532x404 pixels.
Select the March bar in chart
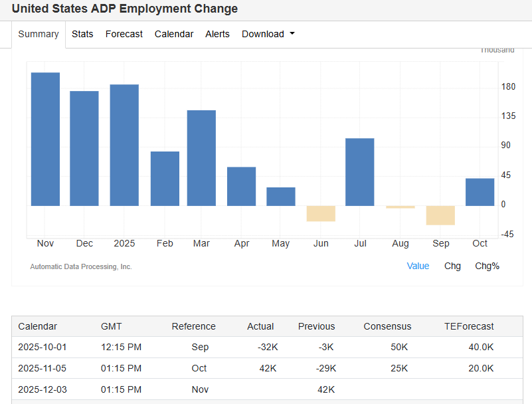coord(201,157)
